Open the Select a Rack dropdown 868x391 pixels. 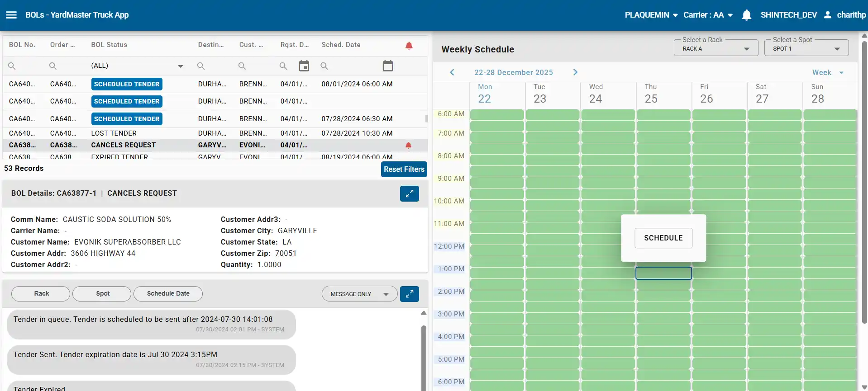click(x=715, y=48)
